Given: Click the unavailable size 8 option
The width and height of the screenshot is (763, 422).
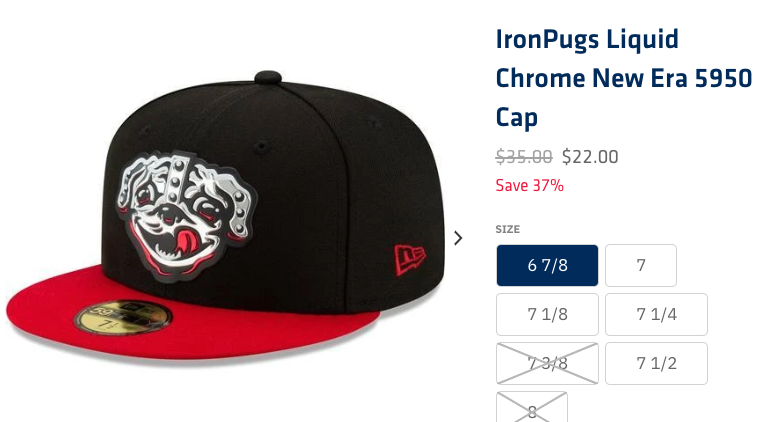Looking at the screenshot, I should click(532, 408).
